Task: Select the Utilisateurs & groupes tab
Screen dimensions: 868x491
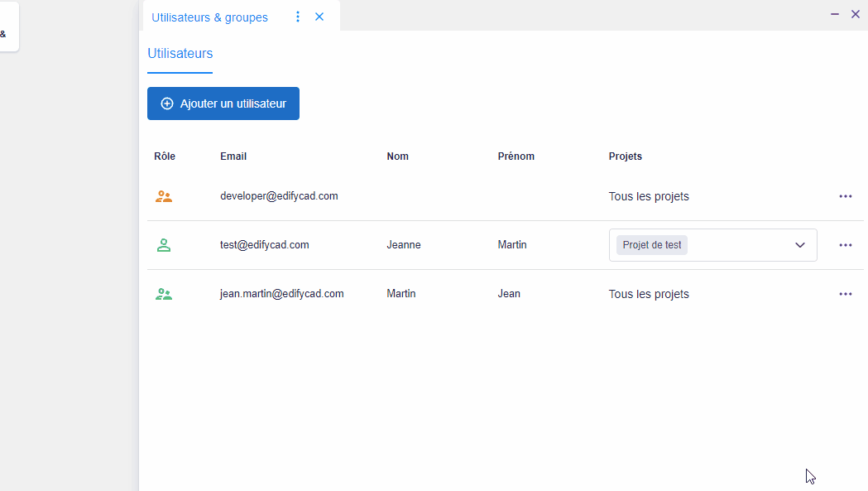Action: (209, 17)
